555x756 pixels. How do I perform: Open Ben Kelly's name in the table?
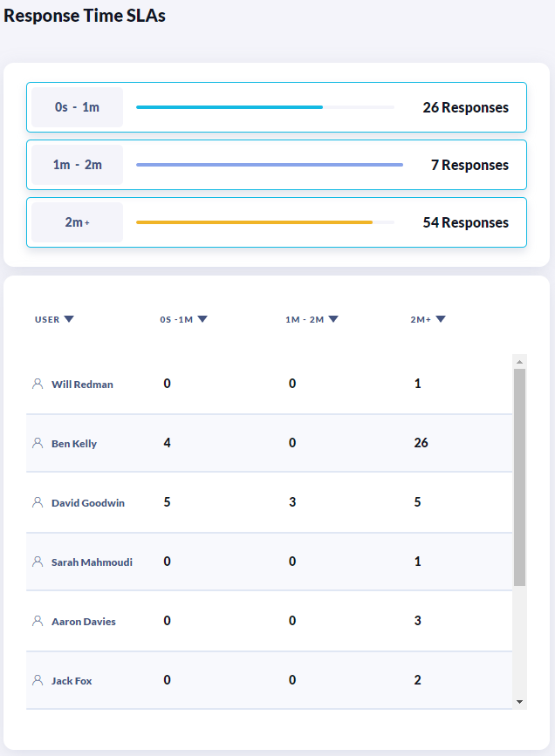tap(74, 444)
